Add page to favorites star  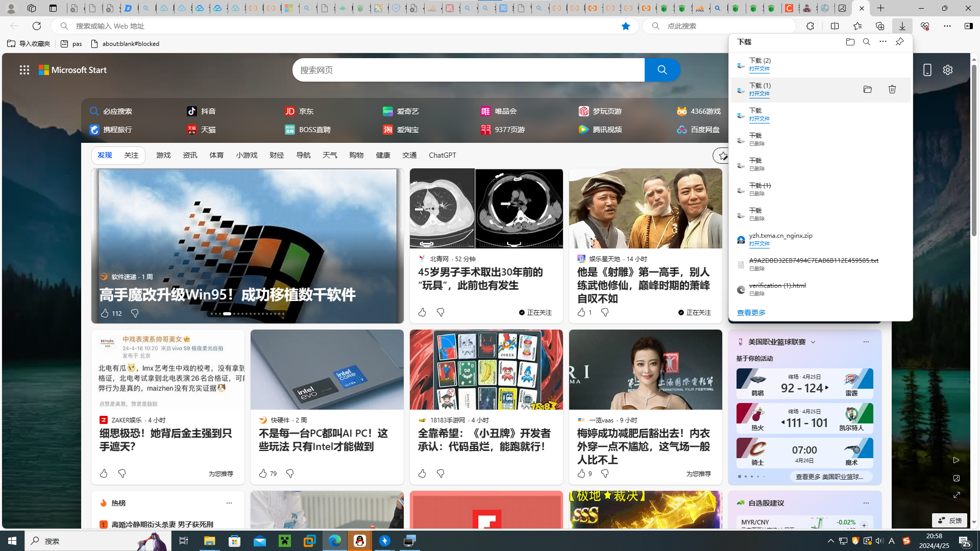tap(625, 26)
